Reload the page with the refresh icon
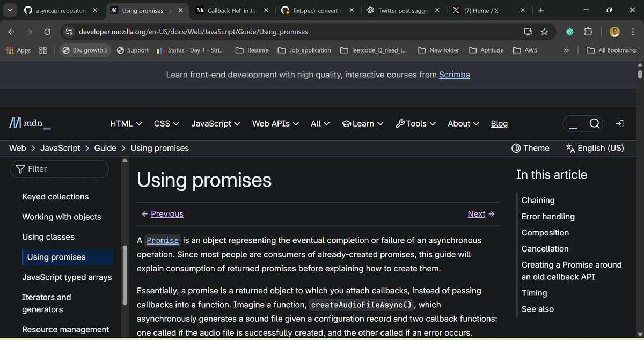 [47, 32]
